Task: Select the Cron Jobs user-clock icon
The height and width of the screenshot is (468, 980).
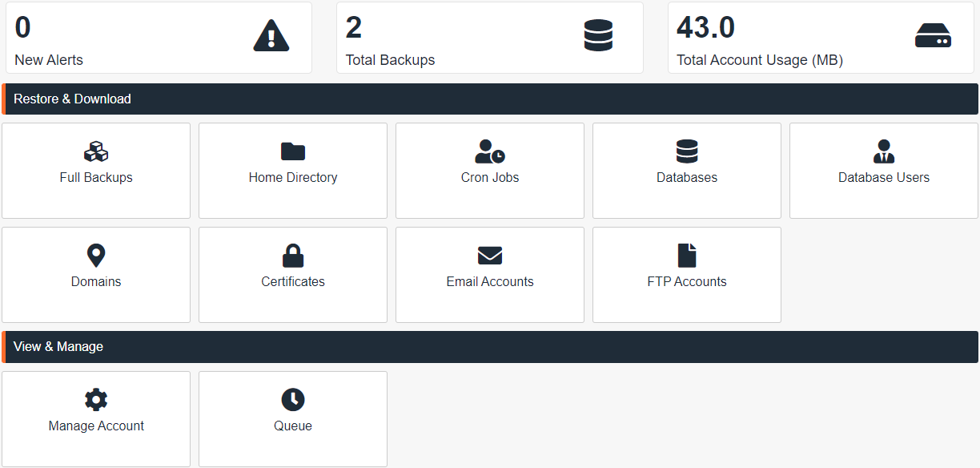Action: [x=490, y=151]
